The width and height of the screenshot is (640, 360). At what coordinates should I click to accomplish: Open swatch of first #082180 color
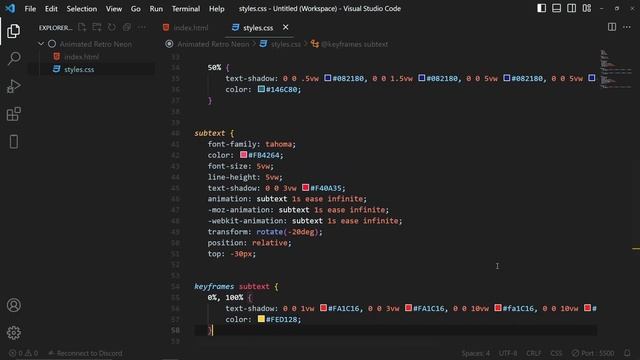328,78
